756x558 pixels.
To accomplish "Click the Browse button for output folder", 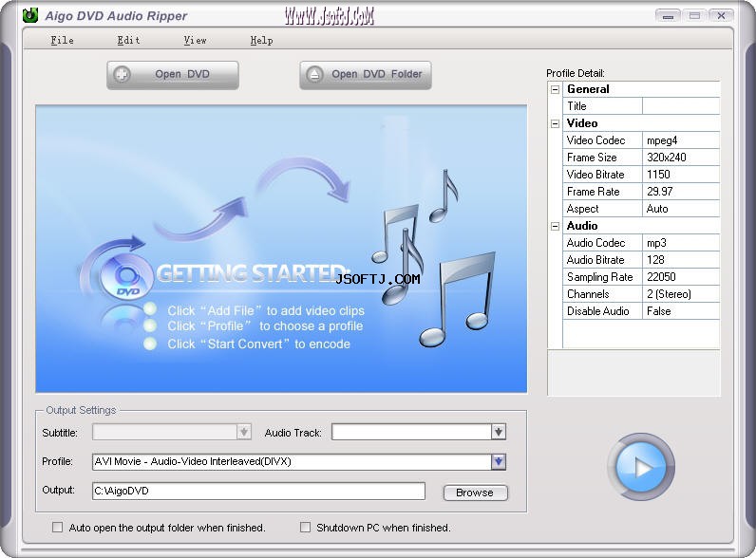I will coord(476,493).
